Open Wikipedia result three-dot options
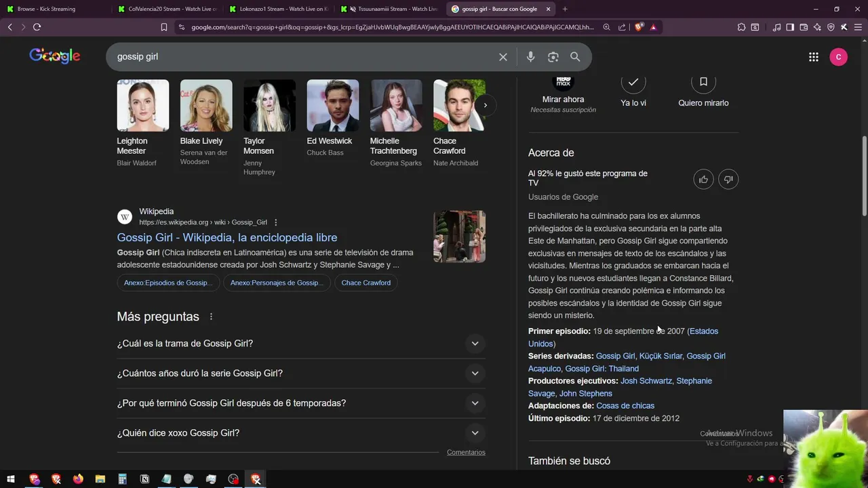 (x=275, y=222)
